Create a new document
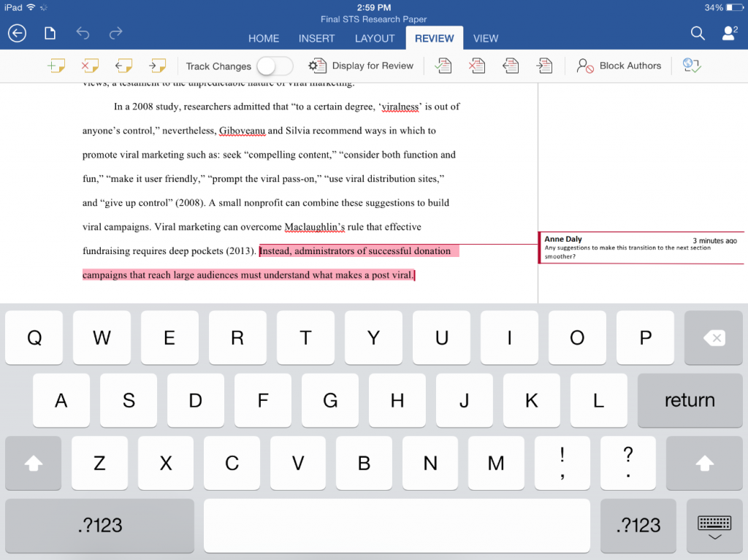748x560 pixels. coord(48,33)
